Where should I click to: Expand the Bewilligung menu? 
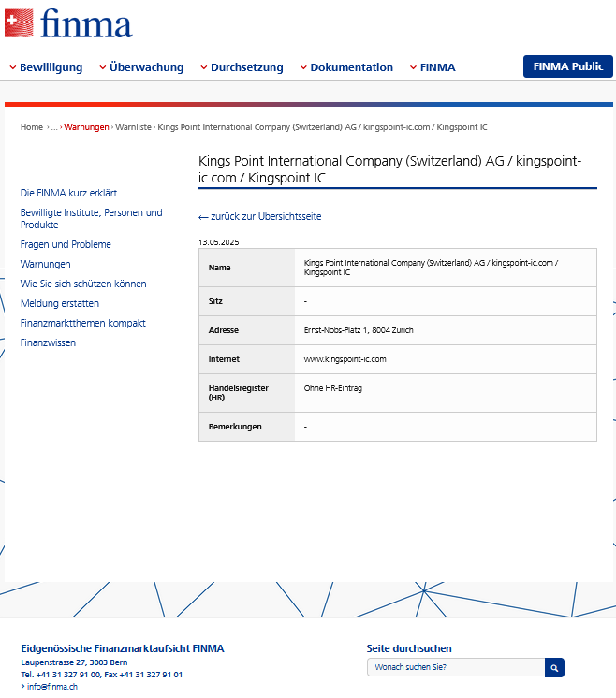[x=46, y=67]
